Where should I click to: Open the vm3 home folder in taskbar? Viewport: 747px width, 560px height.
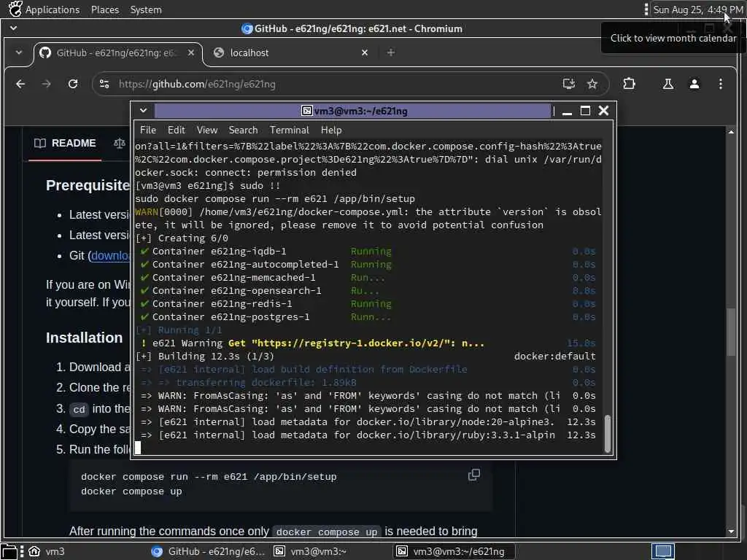pyautogui.click(x=47, y=551)
